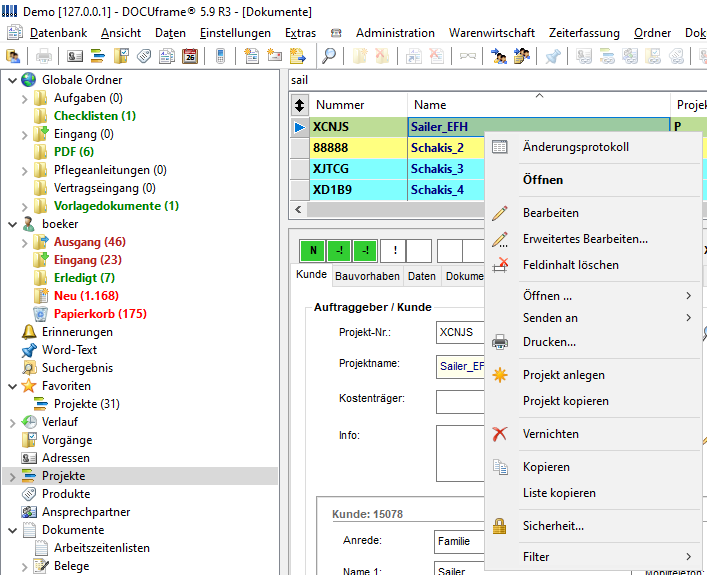Image resolution: width=707 pixels, height=575 pixels.
Task: Collapse the Favoriten node
Action: click(13, 386)
